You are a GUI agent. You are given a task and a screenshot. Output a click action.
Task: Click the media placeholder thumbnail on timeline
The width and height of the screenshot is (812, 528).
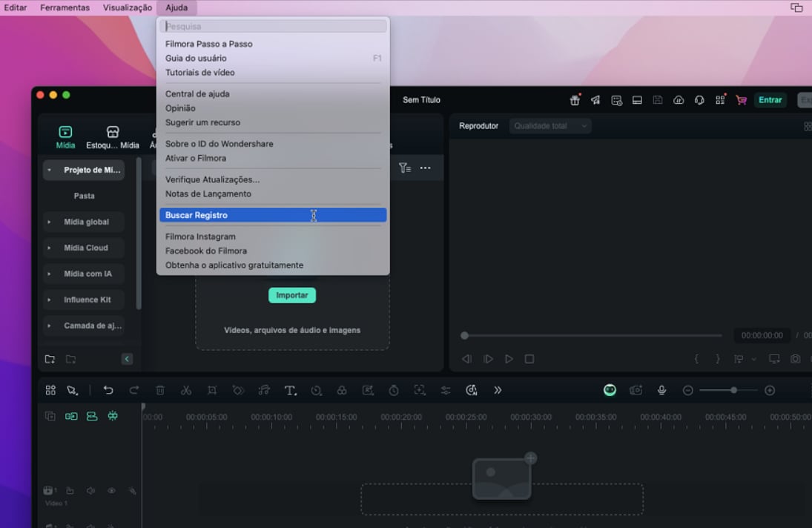502,478
